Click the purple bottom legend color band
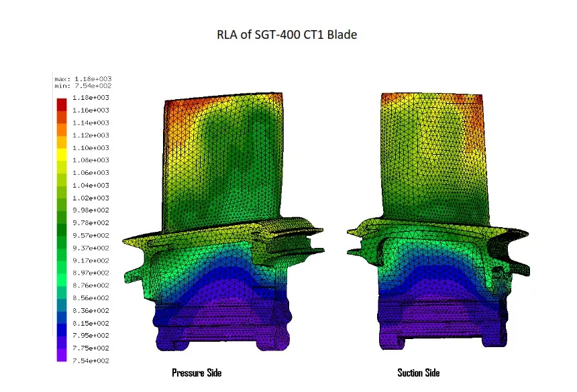Screen dimensions: 577x392 62,355
